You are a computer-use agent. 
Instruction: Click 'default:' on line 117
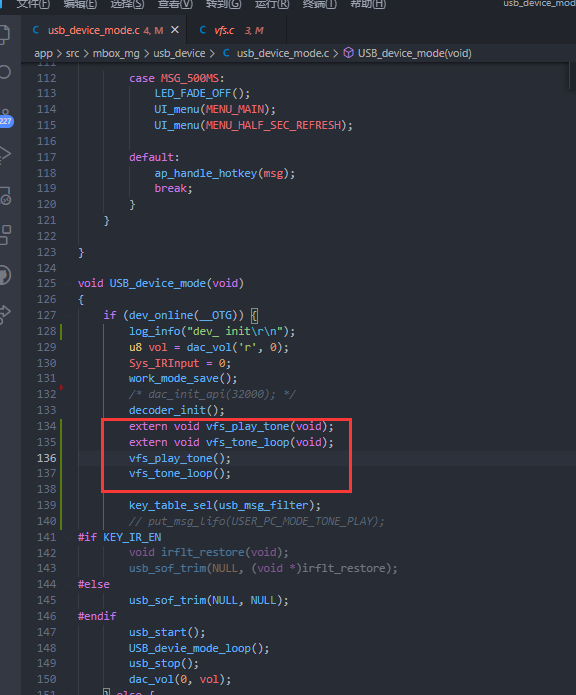coord(154,157)
